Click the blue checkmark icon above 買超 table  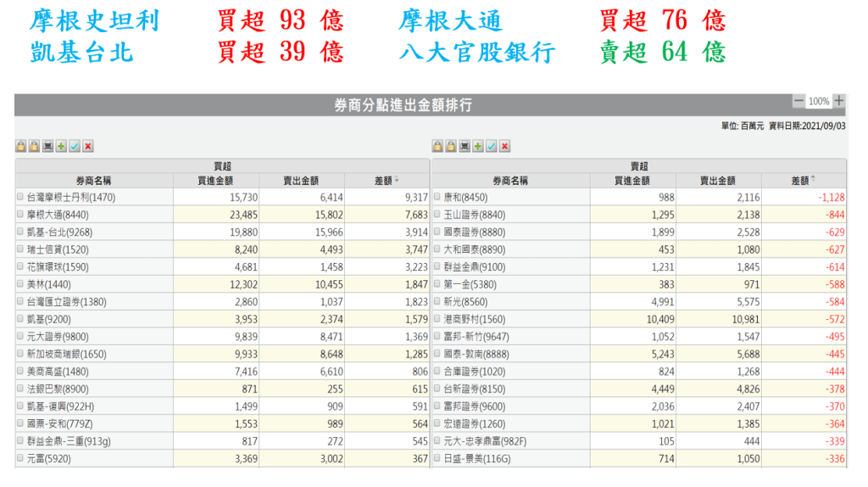(75, 147)
